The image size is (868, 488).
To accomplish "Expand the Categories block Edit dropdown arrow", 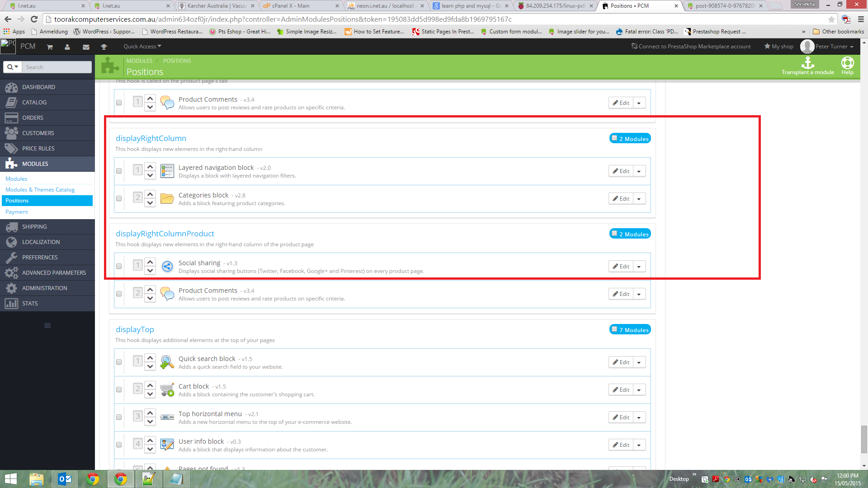I will pos(639,199).
